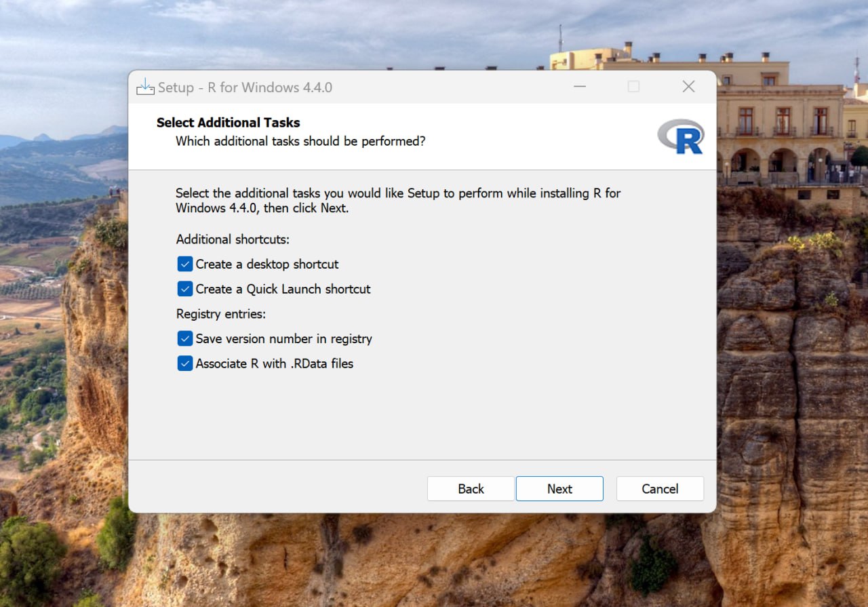Screen dimensions: 868x607
Task: Click the disabled maximize button
Action: pos(633,87)
